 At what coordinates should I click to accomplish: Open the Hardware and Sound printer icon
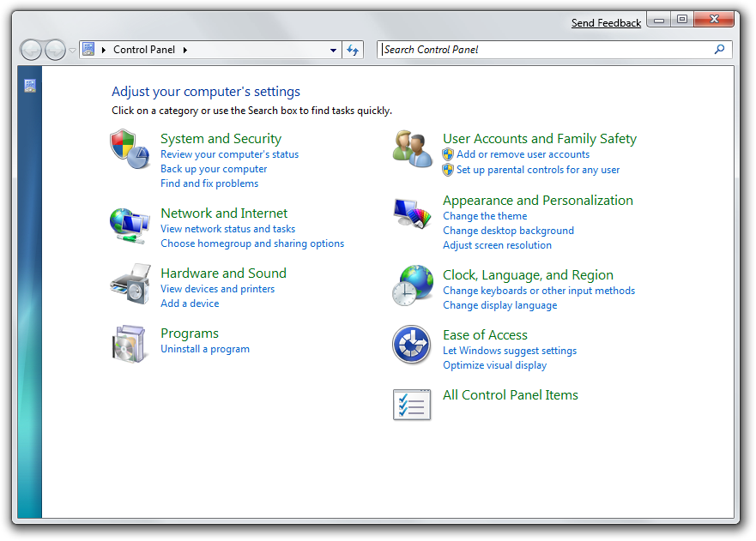130,284
